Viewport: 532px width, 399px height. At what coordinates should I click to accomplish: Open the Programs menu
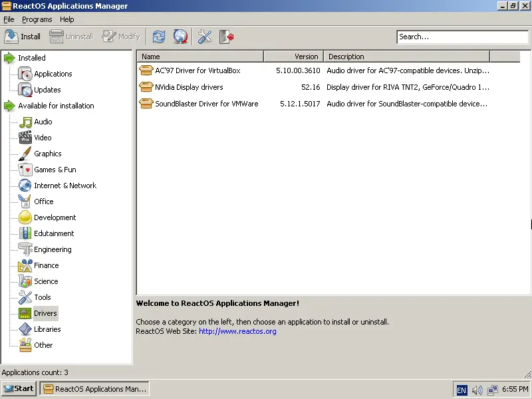(x=37, y=19)
